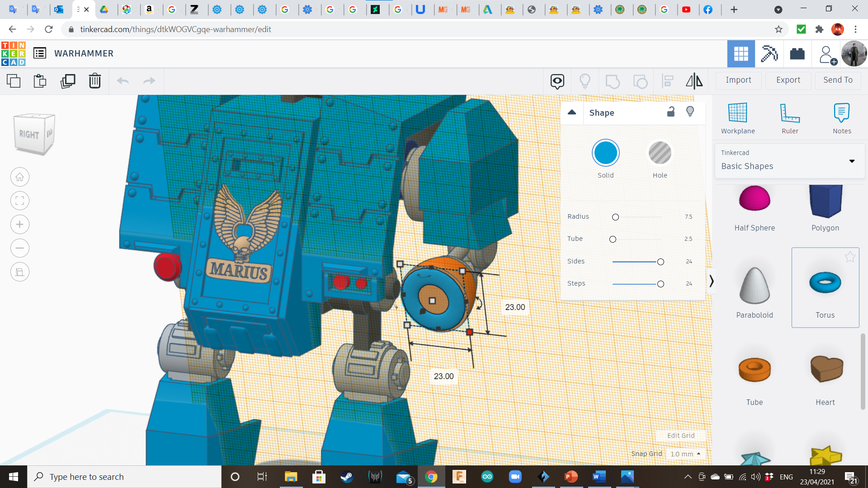Open Snap Grid size dropdown
Image resolution: width=868 pixels, height=488 pixels.
(x=685, y=454)
